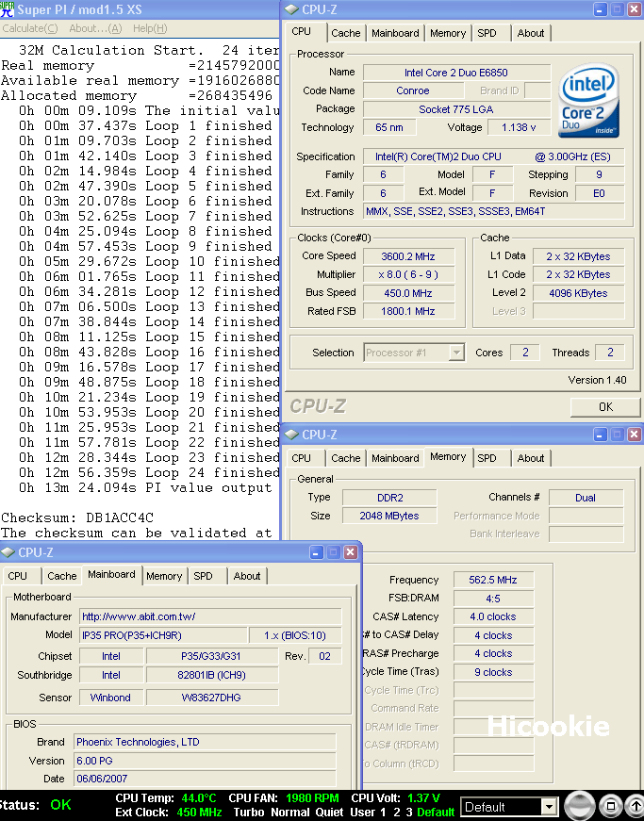
Task: Select Memory tab in CPU-Z Mainboard window
Action: tap(164, 576)
